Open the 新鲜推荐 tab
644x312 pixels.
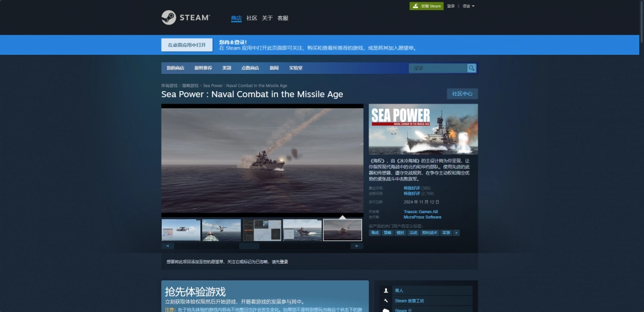pos(203,68)
